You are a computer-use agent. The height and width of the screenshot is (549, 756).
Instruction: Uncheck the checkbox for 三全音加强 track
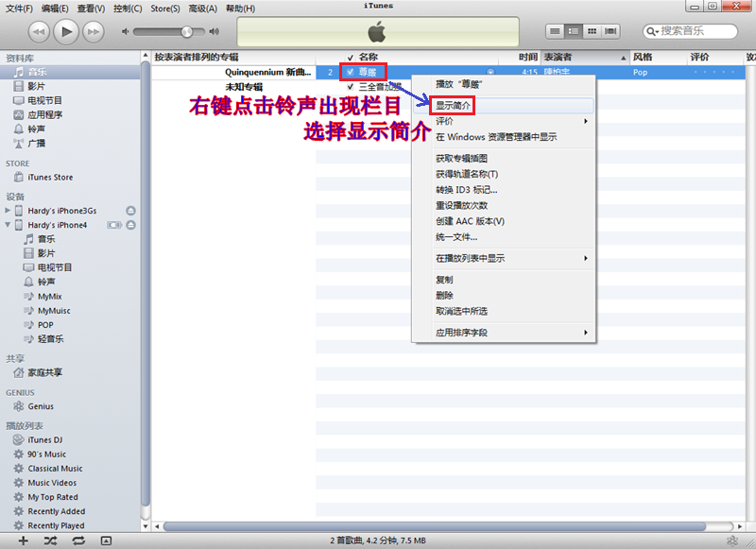pyautogui.click(x=351, y=87)
